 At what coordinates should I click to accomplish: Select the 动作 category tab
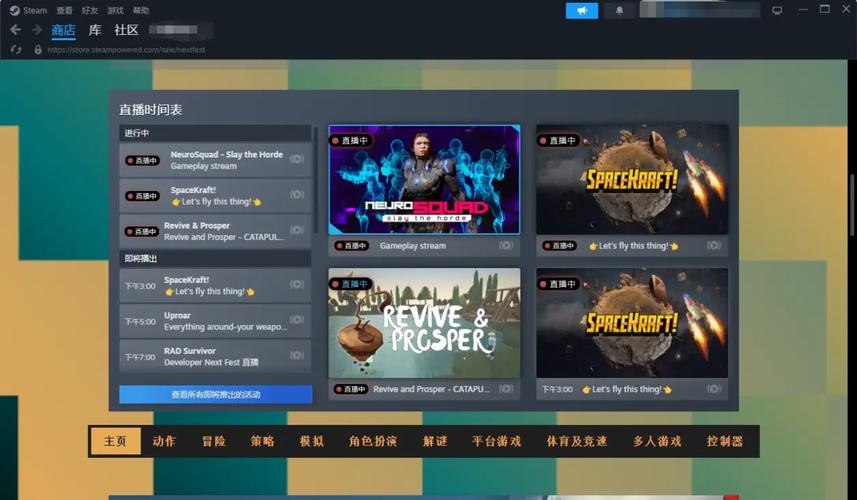[x=164, y=441]
